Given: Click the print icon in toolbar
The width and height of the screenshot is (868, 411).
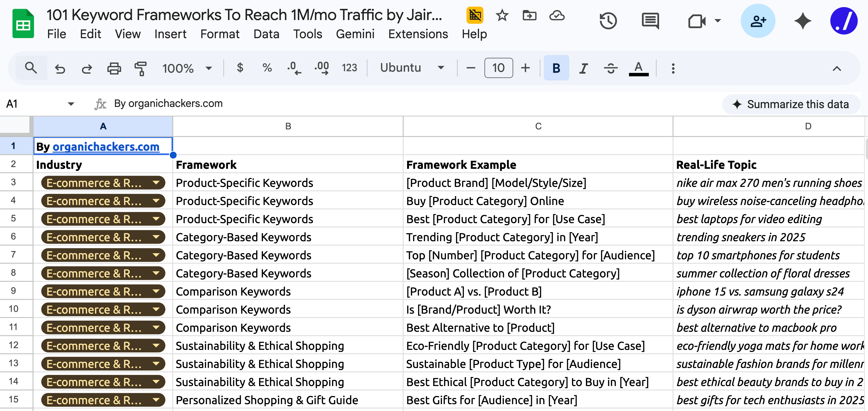Looking at the screenshot, I should pyautogui.click(x=114, y=68).
